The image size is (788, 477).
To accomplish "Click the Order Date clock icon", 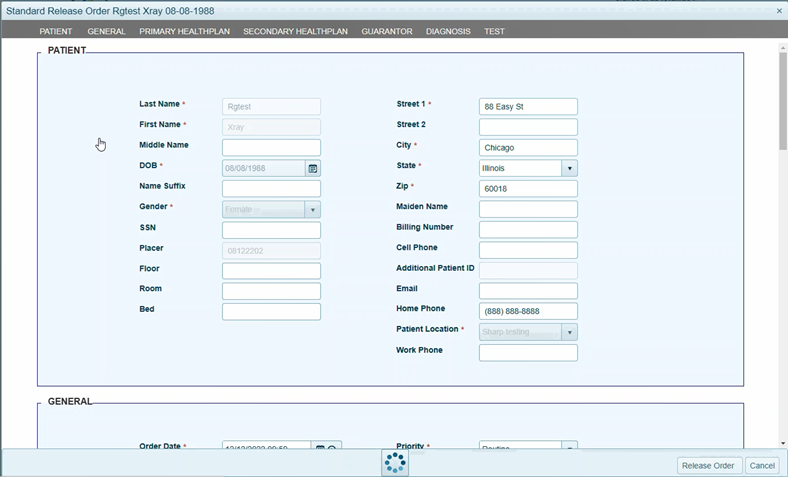I will coord(333,447).
